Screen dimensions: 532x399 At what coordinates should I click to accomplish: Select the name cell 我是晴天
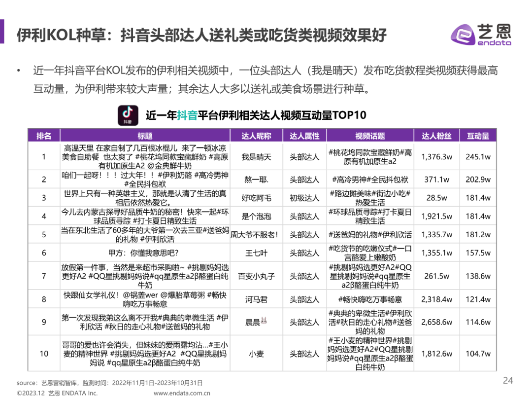[x=257, y=157]
